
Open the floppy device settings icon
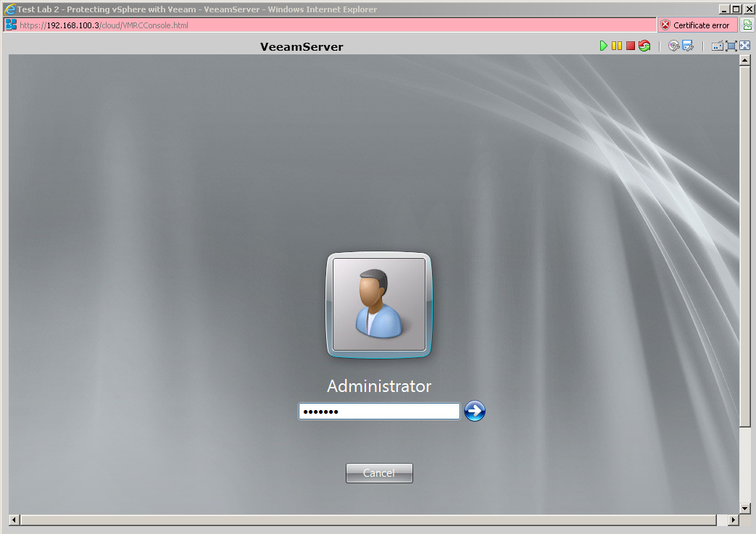688,46
